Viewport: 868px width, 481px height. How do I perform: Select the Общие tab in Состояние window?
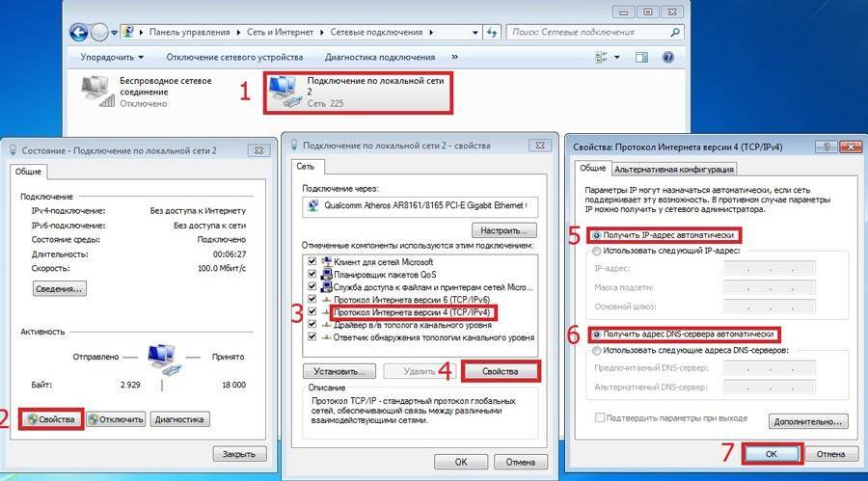click(x=28, y=171)
